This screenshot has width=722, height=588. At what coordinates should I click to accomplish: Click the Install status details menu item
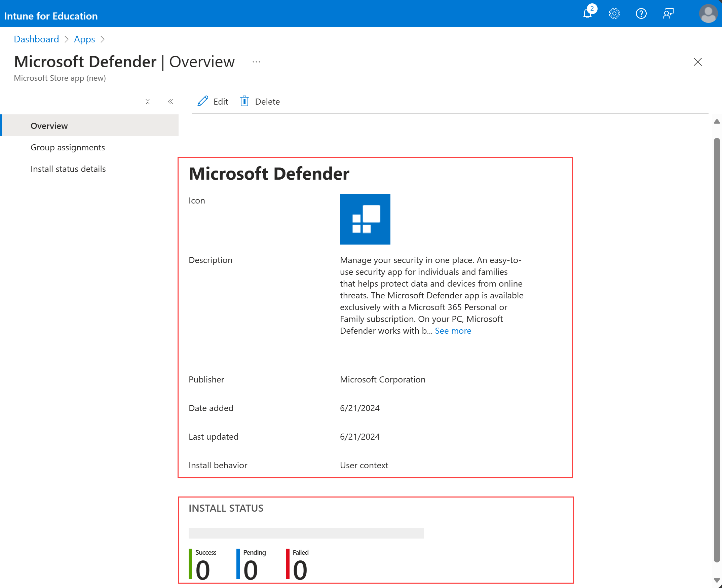point(68,168)
